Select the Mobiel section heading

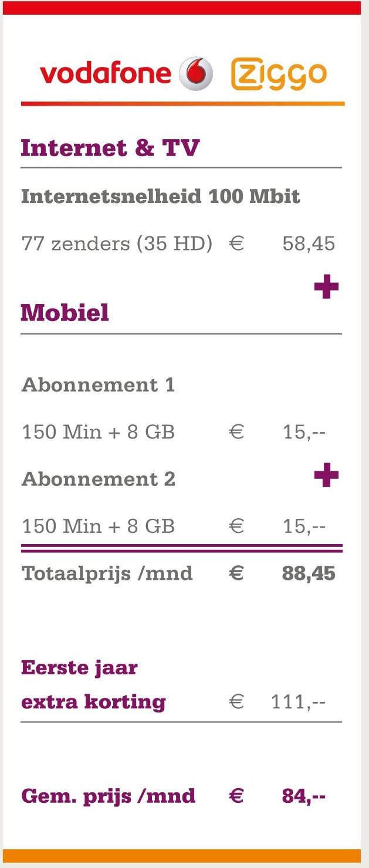click(65, 313)
